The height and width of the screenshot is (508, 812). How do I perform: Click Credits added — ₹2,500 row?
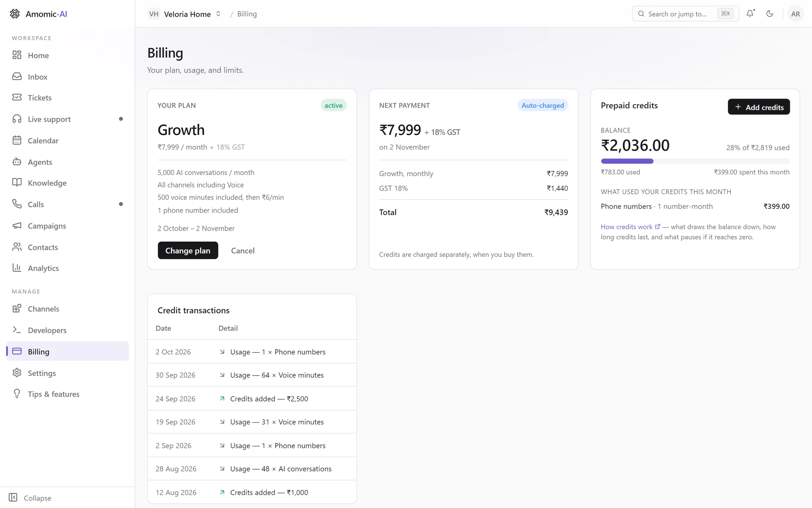pos(252,398)
